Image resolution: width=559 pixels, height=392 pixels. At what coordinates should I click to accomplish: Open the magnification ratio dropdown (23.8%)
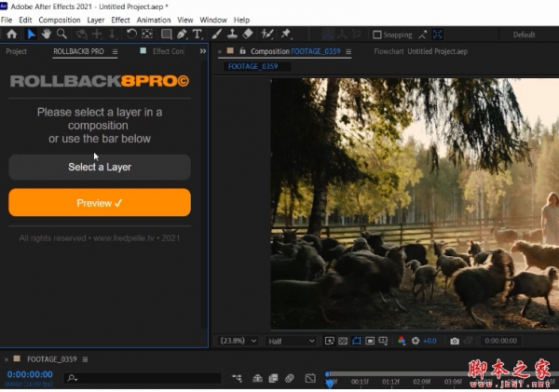[238, 341]
